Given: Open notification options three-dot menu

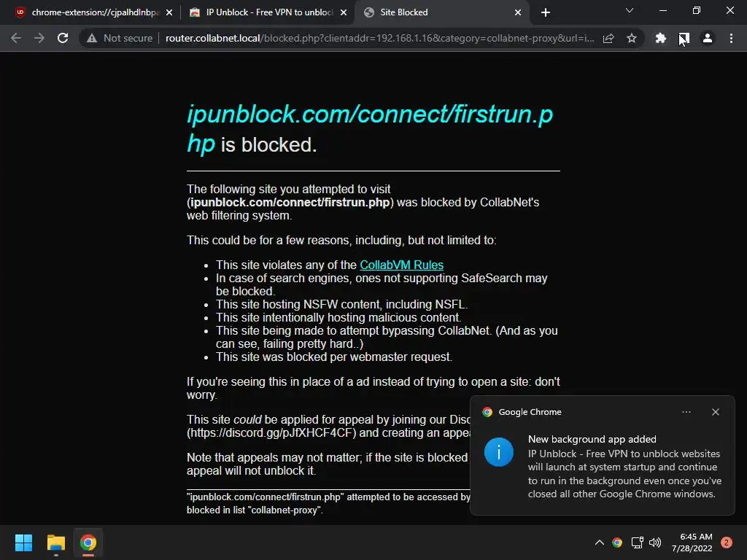Looking at the screenshot, I should coord(686,412).
